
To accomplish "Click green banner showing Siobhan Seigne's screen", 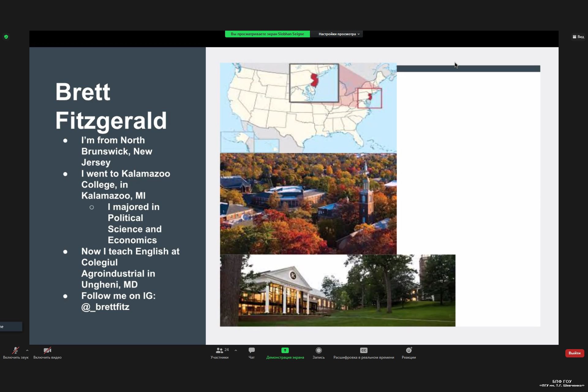I will pos(267,34).
